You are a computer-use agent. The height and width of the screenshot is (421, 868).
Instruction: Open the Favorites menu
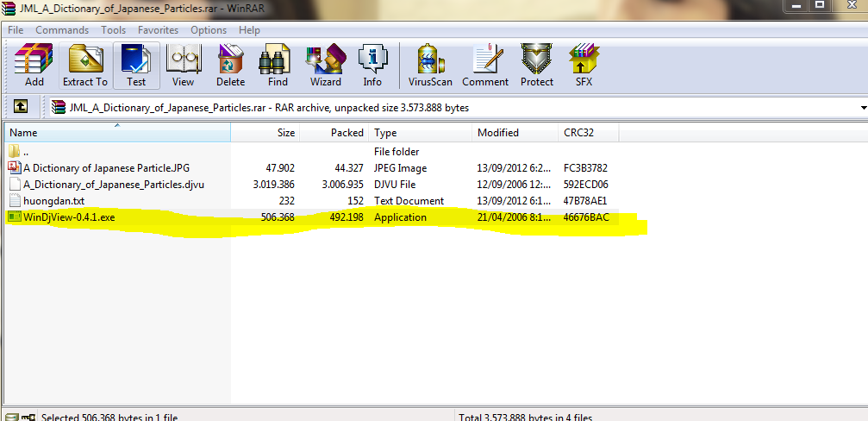coord(159,30)
